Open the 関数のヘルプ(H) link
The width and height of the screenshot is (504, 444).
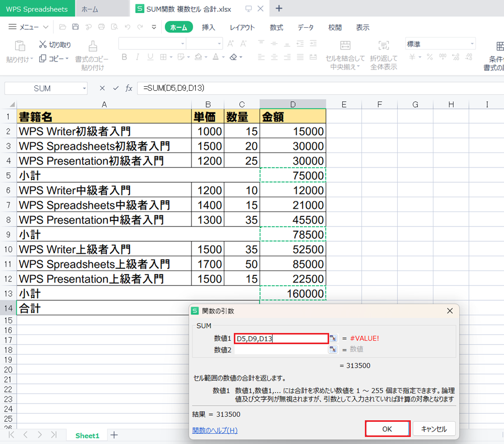point(215,430)
